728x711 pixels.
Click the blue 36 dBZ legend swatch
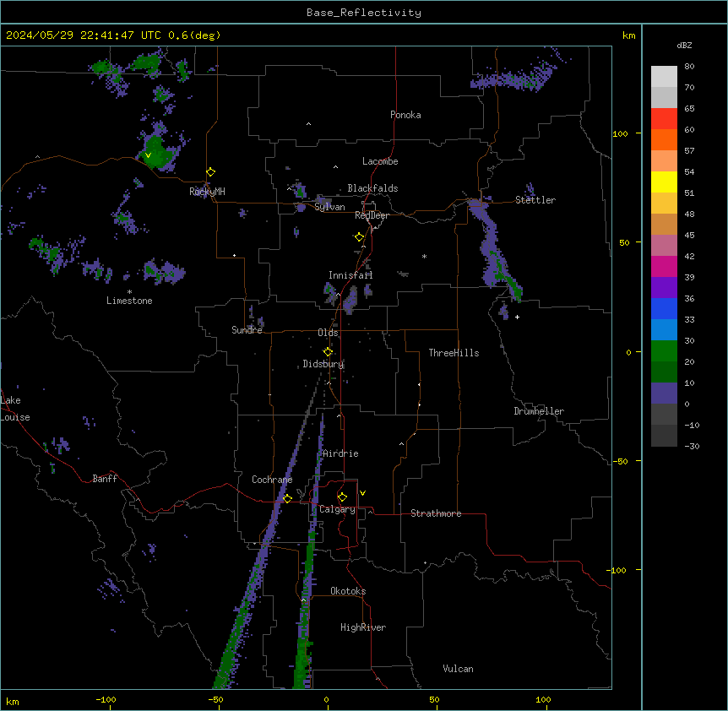click(x=664, y=308)
